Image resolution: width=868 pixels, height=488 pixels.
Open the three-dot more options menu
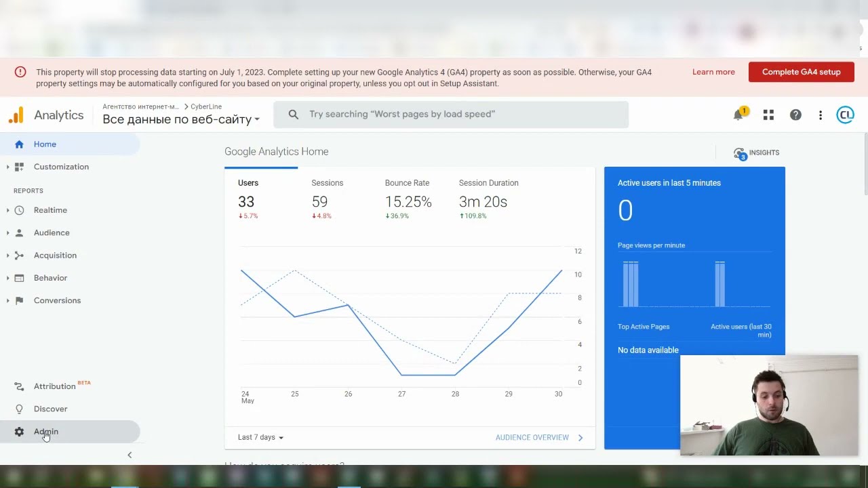[x=821, y=115]
